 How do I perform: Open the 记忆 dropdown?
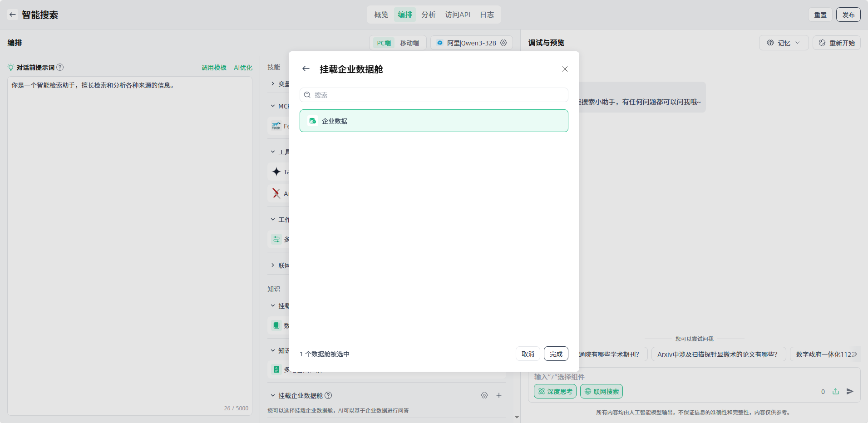tap(784, 43)
